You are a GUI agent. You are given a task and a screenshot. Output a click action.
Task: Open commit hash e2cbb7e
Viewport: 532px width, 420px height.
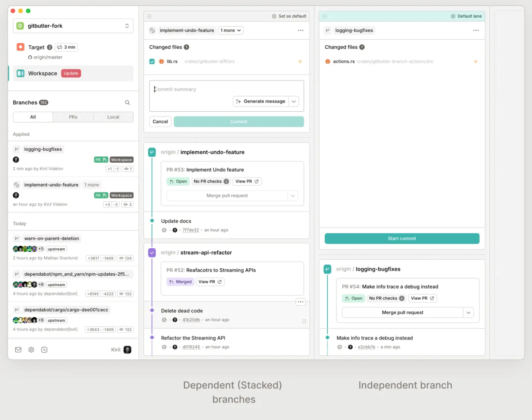367,347
